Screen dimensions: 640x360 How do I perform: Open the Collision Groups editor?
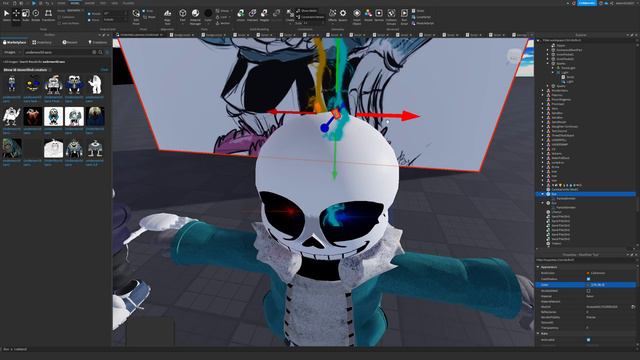tap(391, 17)
